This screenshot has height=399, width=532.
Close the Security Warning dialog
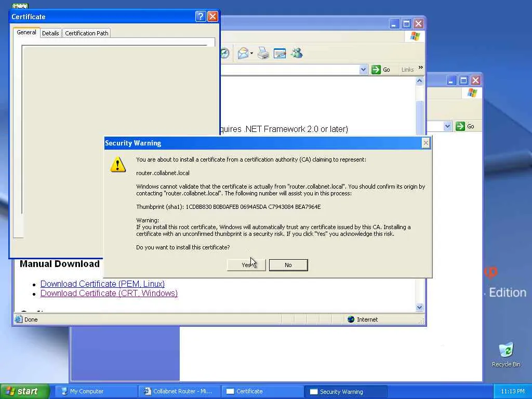pyautogui.click(x=426, y=143)
